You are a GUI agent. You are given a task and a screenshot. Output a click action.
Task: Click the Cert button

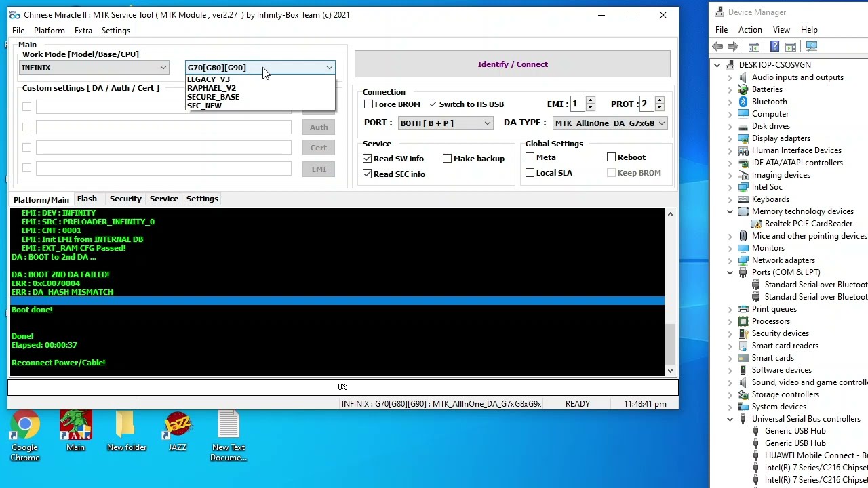pyautogui.click(x=319, y=148)
